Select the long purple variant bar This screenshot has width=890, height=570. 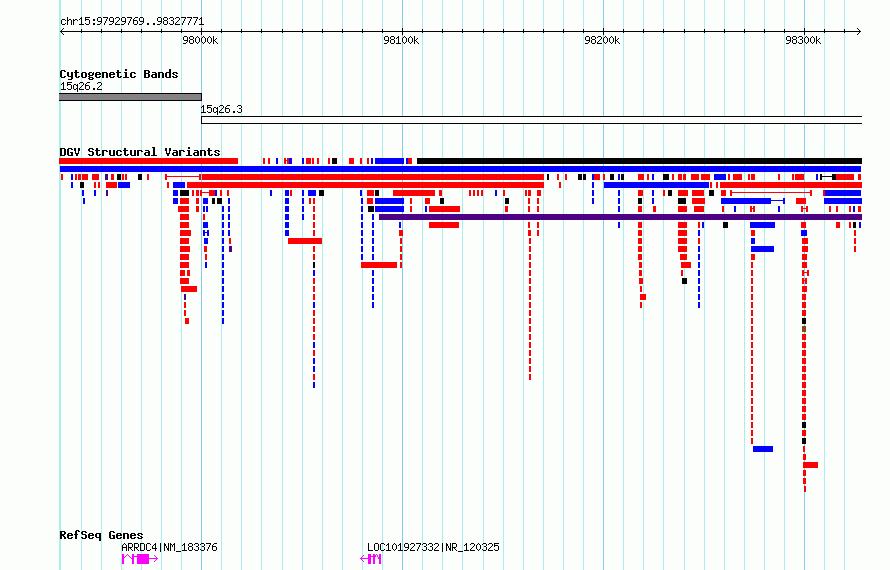620,217
